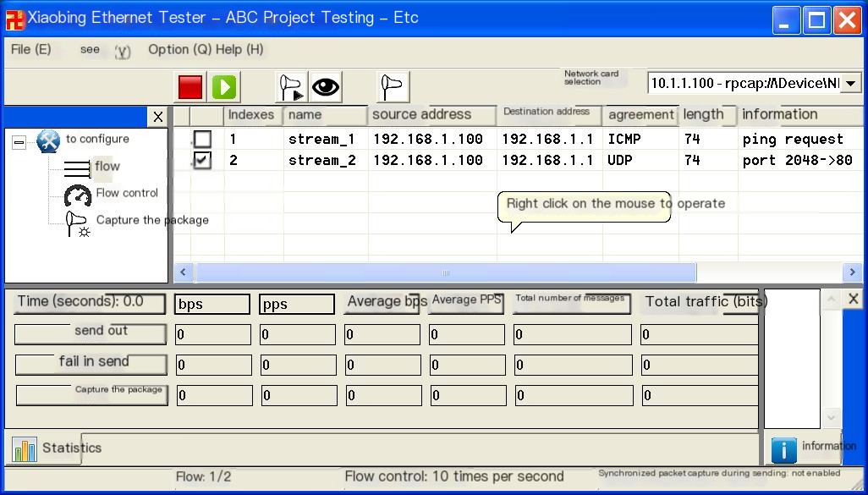
Task: Select the stream_1 name cell
Action: point(321,139)
